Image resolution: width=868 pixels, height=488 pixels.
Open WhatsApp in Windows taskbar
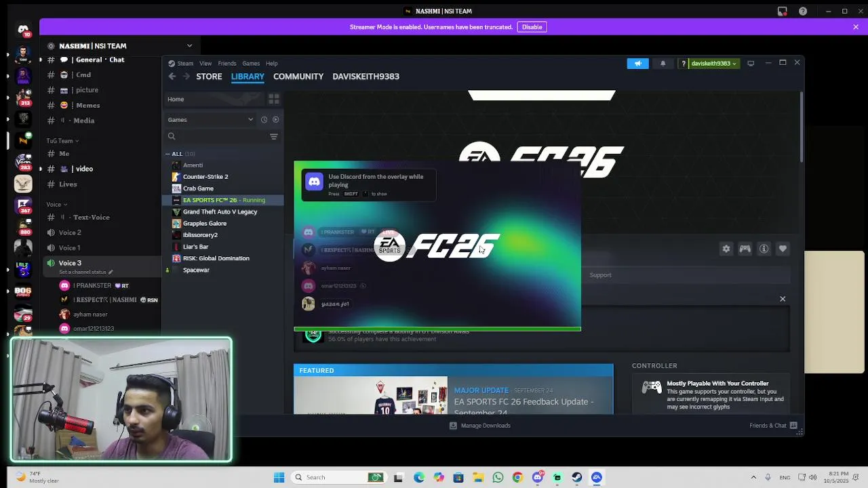pos(498,477)
